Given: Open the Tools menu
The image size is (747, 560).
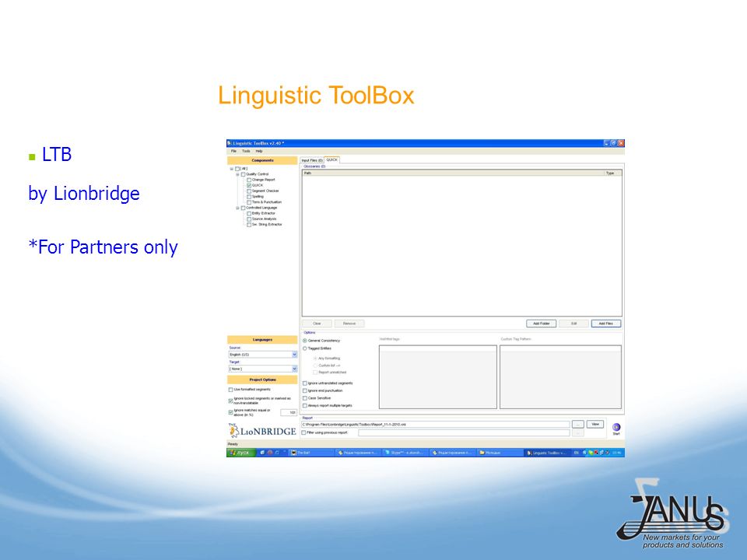Looking at the screenshot, I should coord(246,151).
